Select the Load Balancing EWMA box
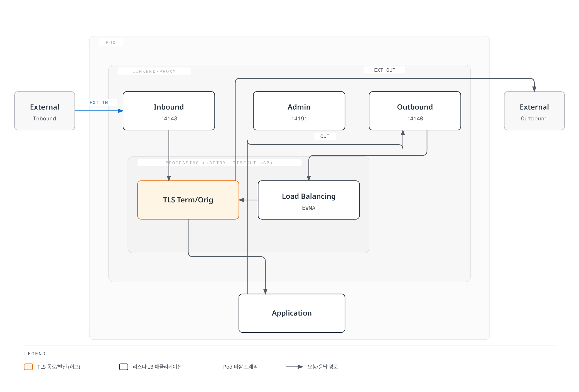The width and height of the screenshot is (579, 392). pos(309,200)
